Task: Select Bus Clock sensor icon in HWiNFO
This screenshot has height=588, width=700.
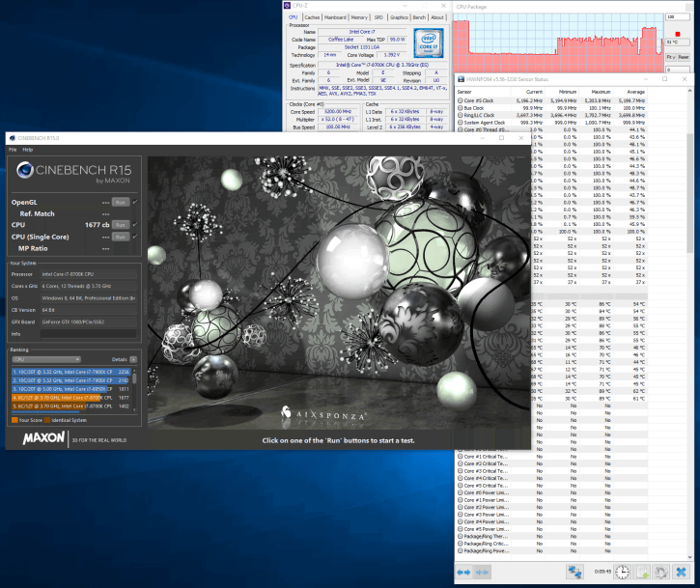Action: (461, 108)
